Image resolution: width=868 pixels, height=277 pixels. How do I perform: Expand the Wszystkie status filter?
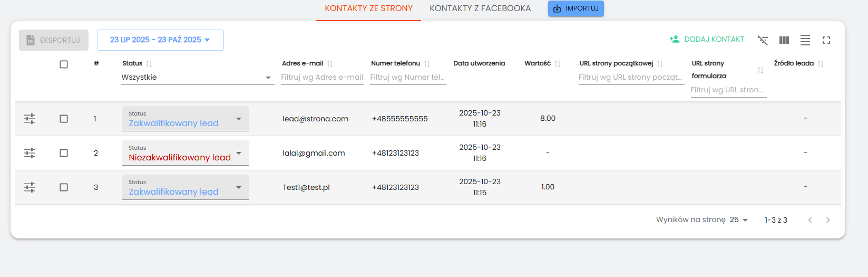pyautogui.click(x=197, y=78)
